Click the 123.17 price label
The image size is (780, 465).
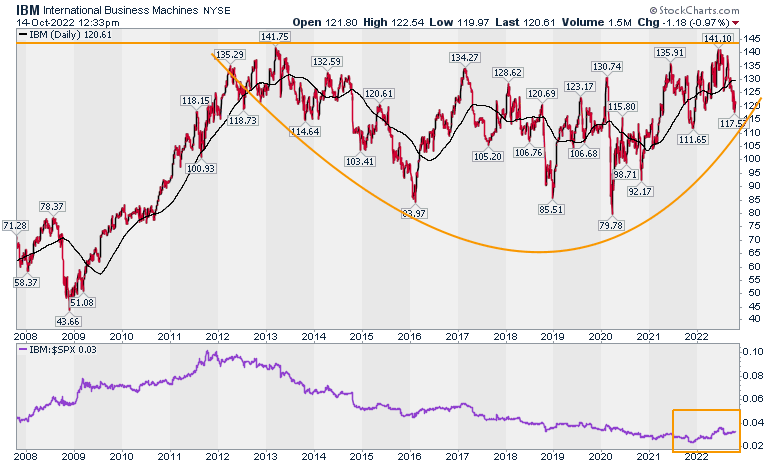(580, 87)
